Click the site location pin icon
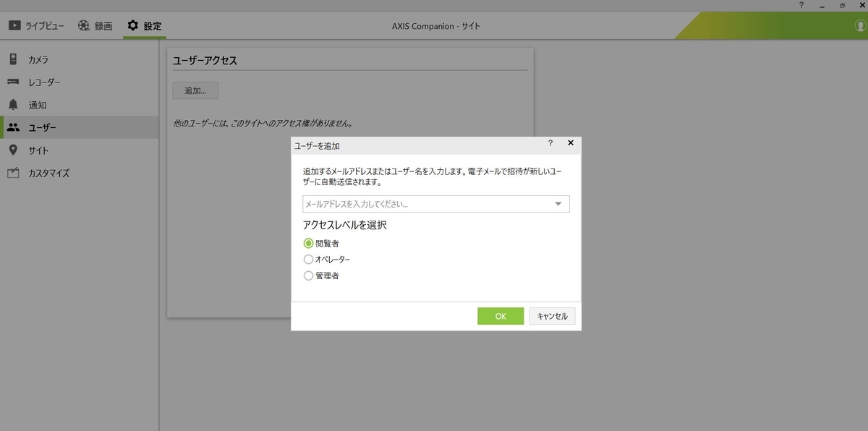The image size is (868, 431). pyautogui.click(x=13, y=150)
